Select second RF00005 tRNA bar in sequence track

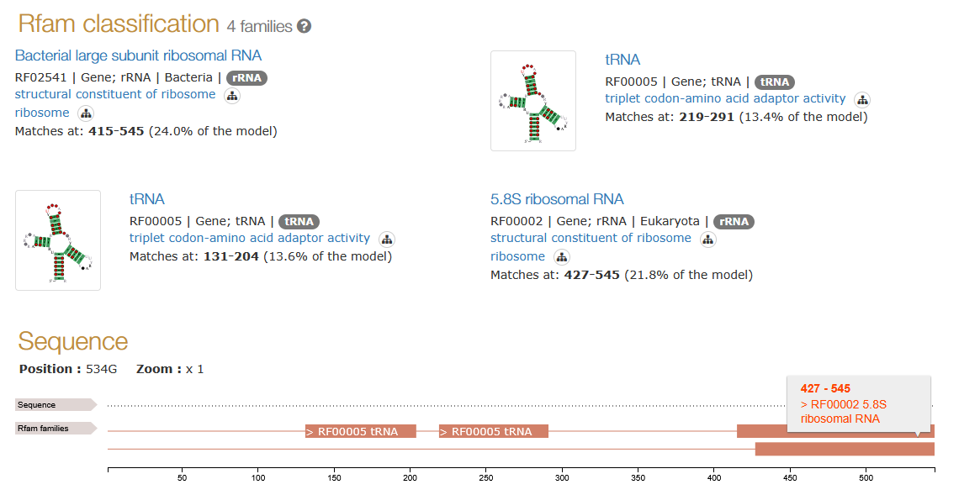[x=494, y=431]
